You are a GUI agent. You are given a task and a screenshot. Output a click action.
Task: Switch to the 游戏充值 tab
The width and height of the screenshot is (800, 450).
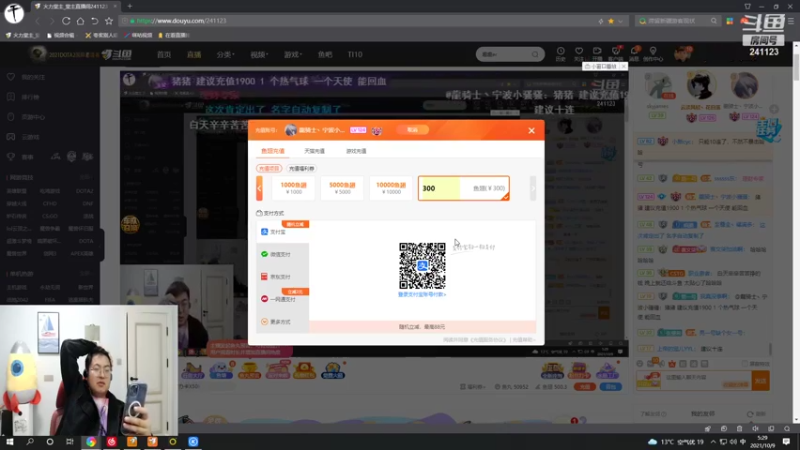point(356,151)
